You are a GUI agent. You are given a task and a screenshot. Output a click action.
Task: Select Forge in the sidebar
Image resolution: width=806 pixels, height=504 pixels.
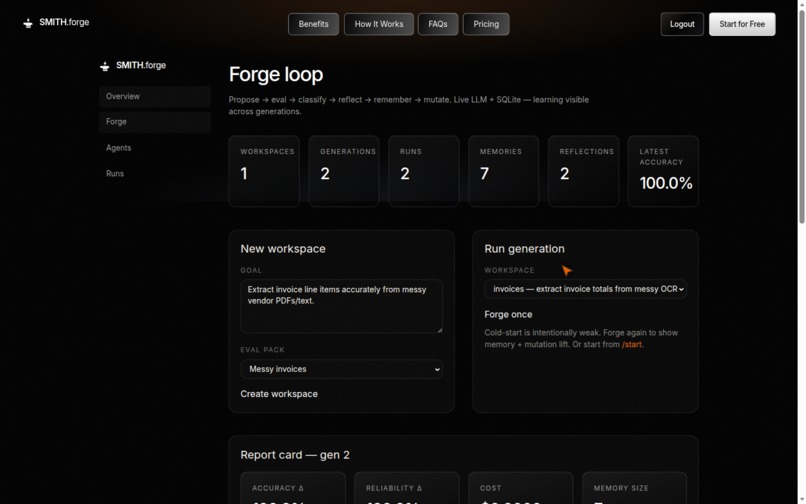(x=155, y=122)
